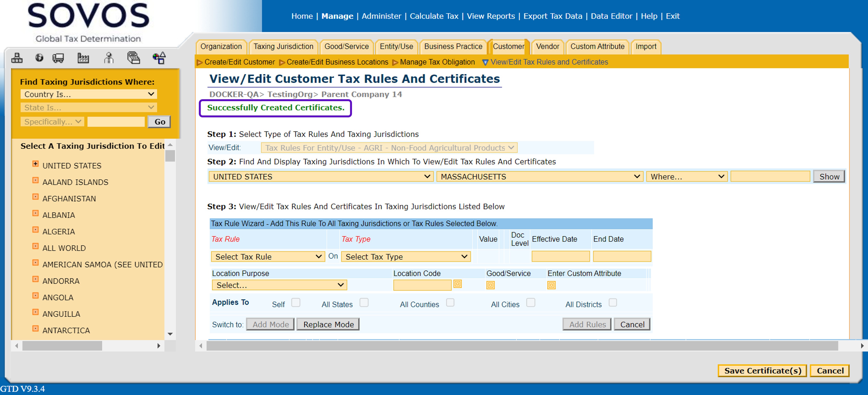Click the Replace Mode button
The width and height of the screenshot is (868, 395).
click(328, 324)
